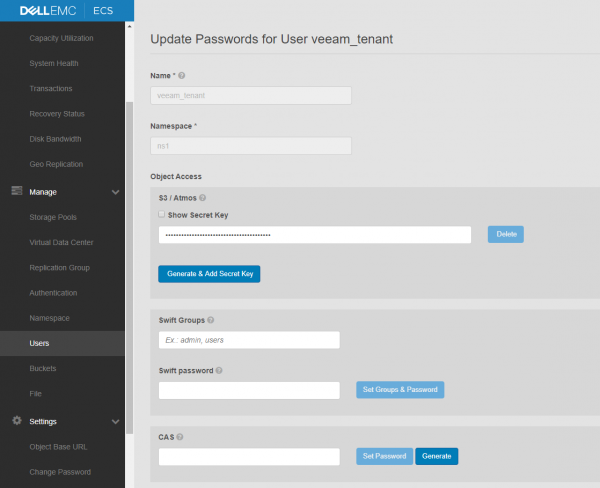The width and height of the screenshot is (600, 488).
Task: Focus the Swift Groups input field
Action: click(249, 340)
